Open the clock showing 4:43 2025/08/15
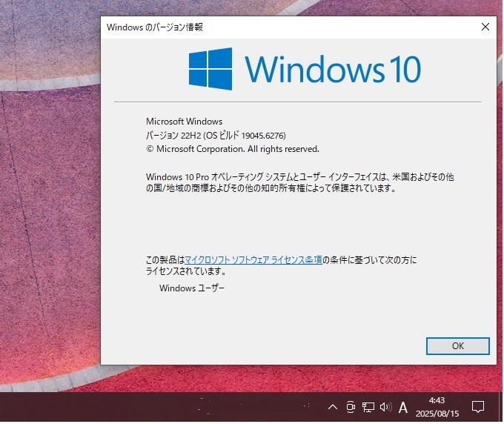 (437, 407)
